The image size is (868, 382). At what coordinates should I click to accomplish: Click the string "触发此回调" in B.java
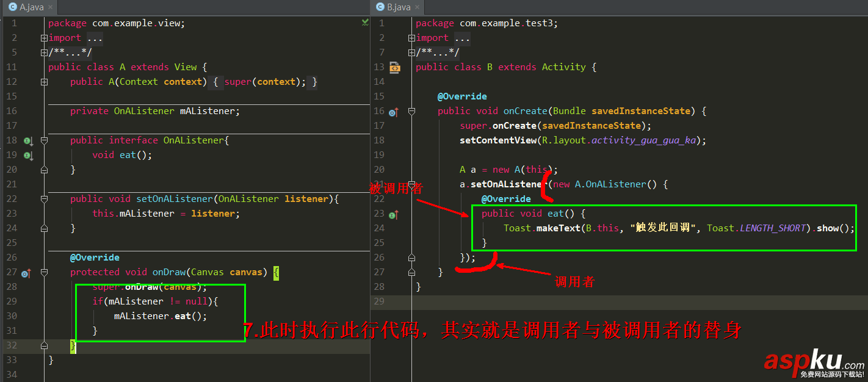pyautogui.click(x=664, y=228)
